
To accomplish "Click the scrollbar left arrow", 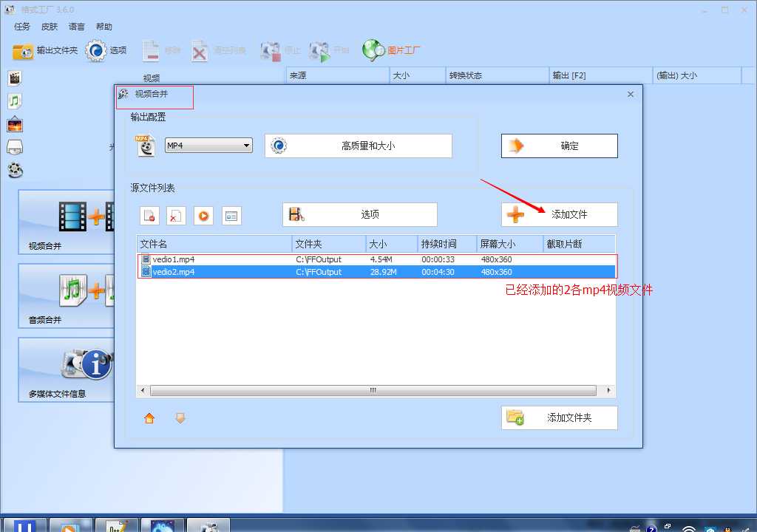I will (x=143, y=390).
